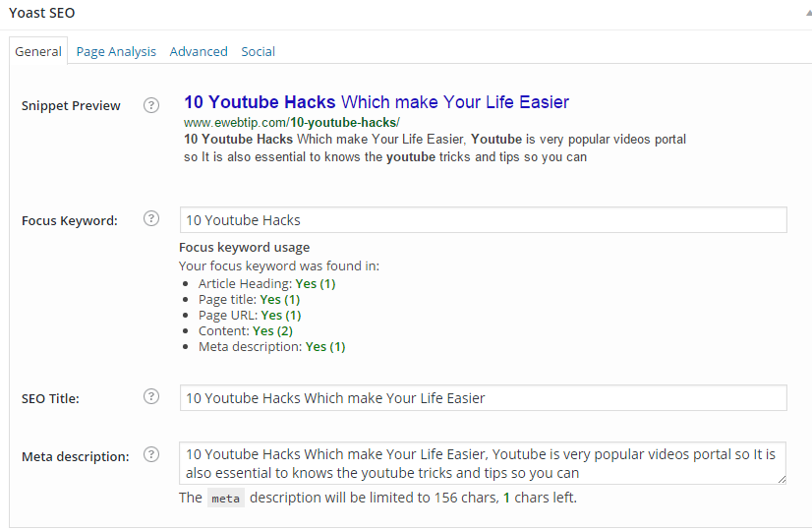The image size is (812, 530).
Task: Switch to the Social tab
Action: [258, 52]
